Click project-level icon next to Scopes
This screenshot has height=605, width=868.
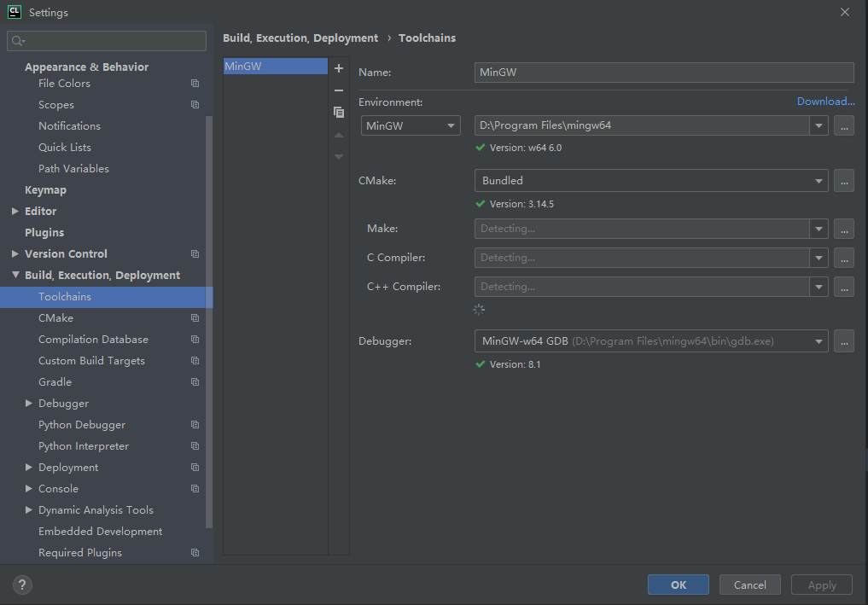(195, 105)
